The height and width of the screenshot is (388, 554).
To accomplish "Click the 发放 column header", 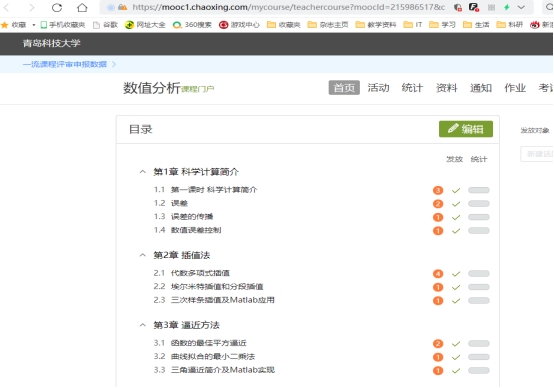I will click(454, 159).
